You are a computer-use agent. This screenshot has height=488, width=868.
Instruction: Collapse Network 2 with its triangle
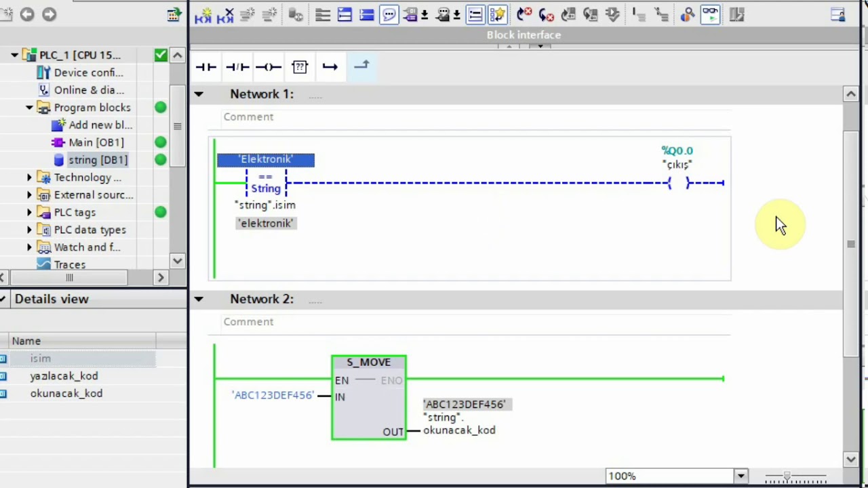[x=199, y=299]
